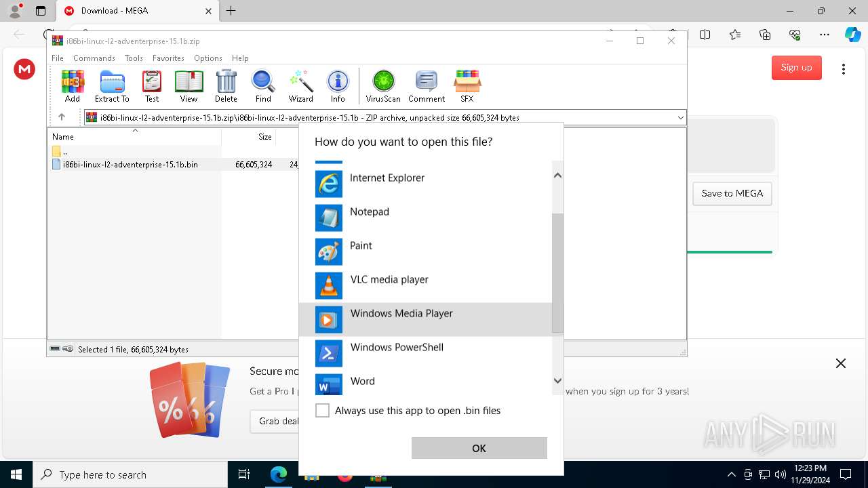
Task: Open the MEGA page three-dot menu
Action: coord(844,69)
